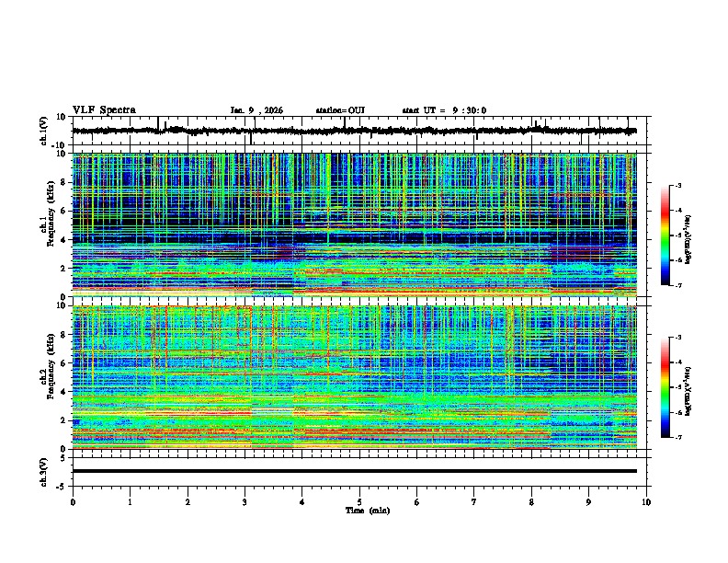The width and height of the screenshot is (728, 563).
Task: Click the upper colorbar beside ch.1 spectrogram
Action: click(x=665, y=236)
